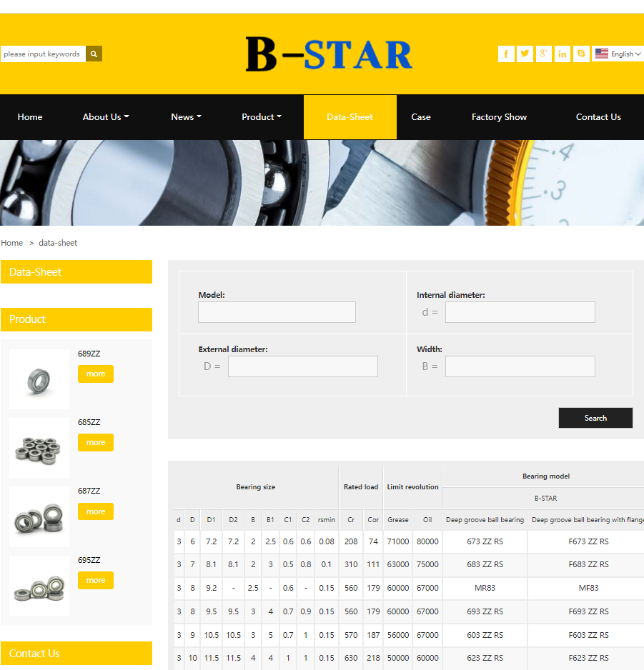
Task: Open the LinkedIn social icon
Action: 563,54
